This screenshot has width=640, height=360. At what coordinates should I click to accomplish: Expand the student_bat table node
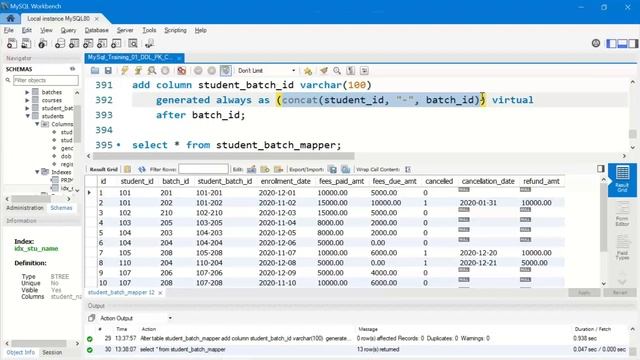click(x=27, y=108)
